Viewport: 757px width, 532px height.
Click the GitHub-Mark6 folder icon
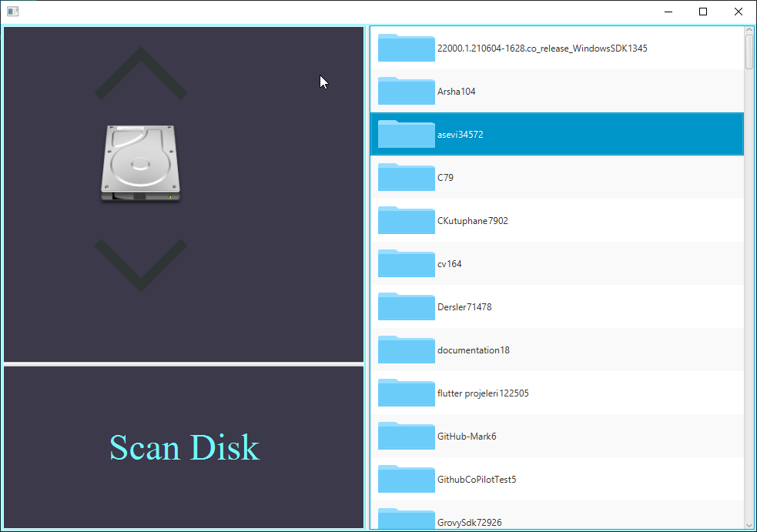pos(406,436)
